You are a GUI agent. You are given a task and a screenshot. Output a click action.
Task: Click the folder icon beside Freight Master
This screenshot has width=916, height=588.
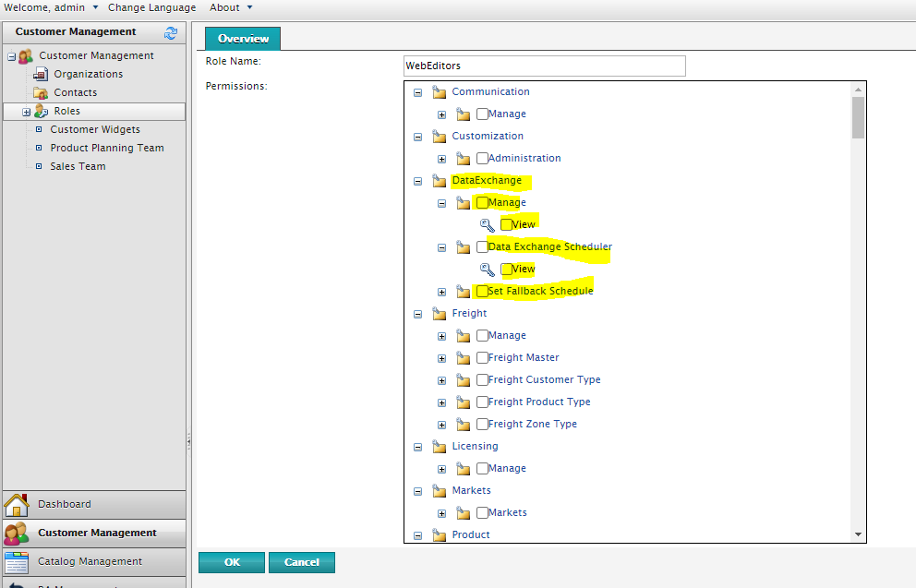click(x=464, y=358)
